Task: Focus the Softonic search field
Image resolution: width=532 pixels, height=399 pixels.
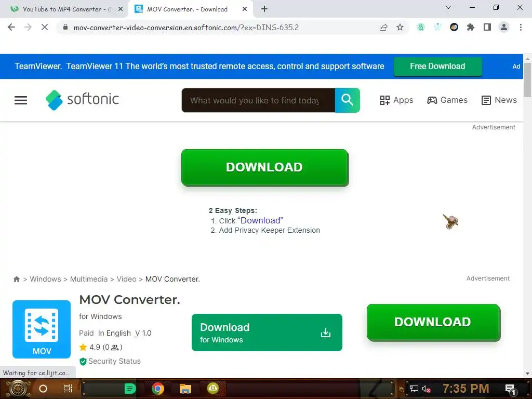Action: coord(258,100)
